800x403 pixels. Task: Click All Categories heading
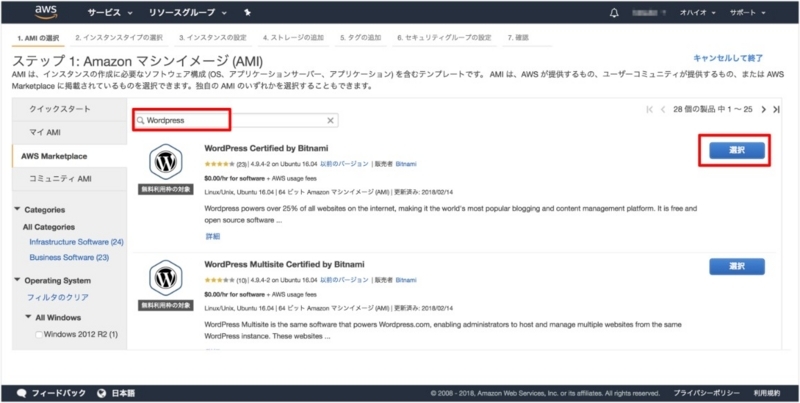(48, 227)
